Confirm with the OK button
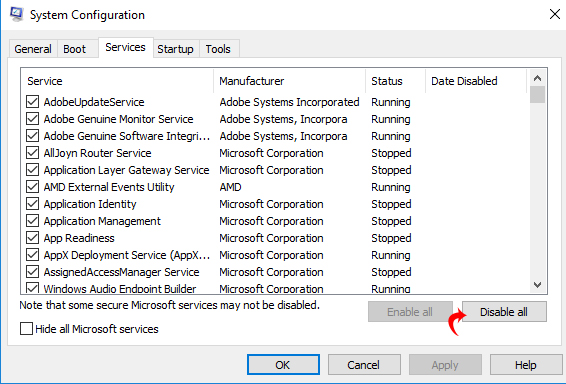 click(x=283, y=365)
